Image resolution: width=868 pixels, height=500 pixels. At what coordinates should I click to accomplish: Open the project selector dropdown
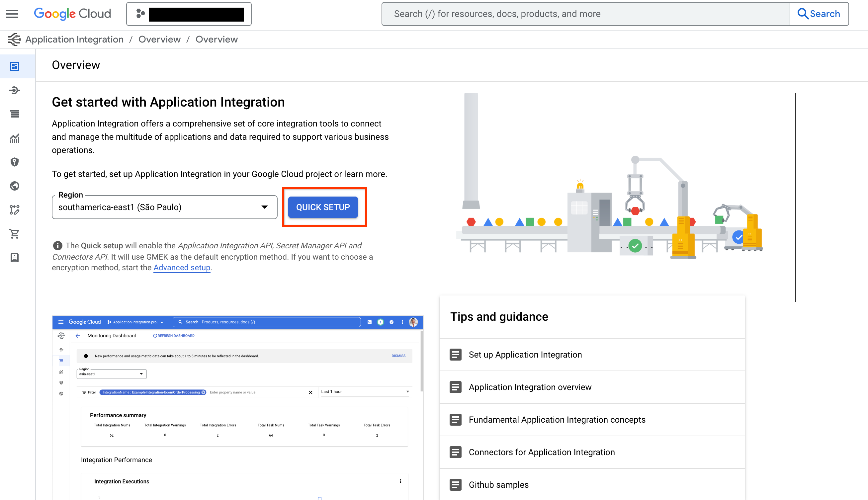[x=188, y=14]
